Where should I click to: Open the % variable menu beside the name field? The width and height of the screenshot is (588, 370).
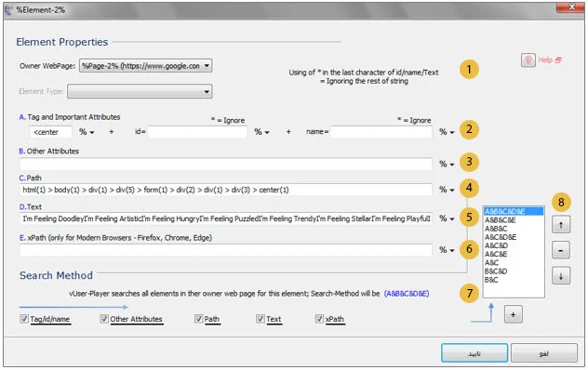pos(447,132)
